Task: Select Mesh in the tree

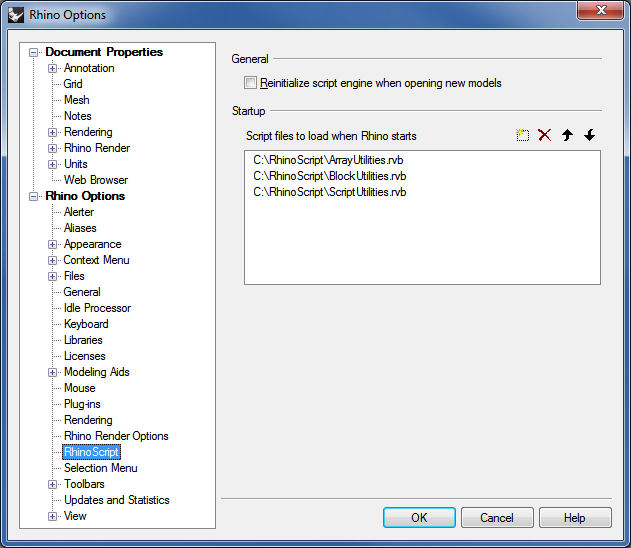Action: 76,100
